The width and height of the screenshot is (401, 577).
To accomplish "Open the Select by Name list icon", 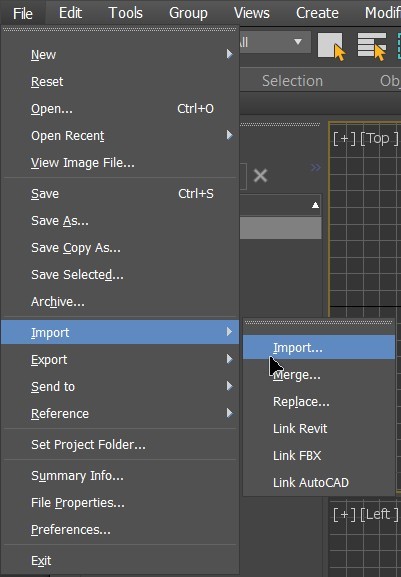I will pos(372,46).
